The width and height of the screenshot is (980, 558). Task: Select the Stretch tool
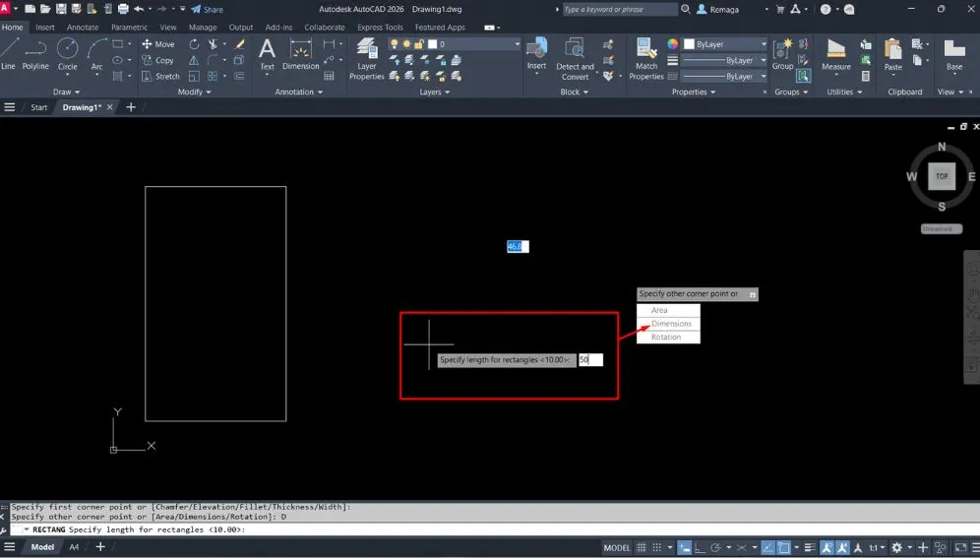coord(160,76)
